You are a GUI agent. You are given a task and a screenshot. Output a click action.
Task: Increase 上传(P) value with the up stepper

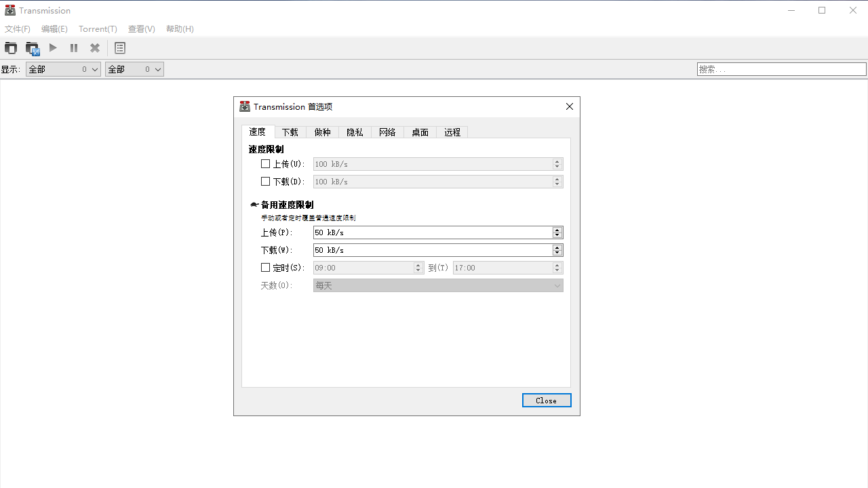pos(557,230)
